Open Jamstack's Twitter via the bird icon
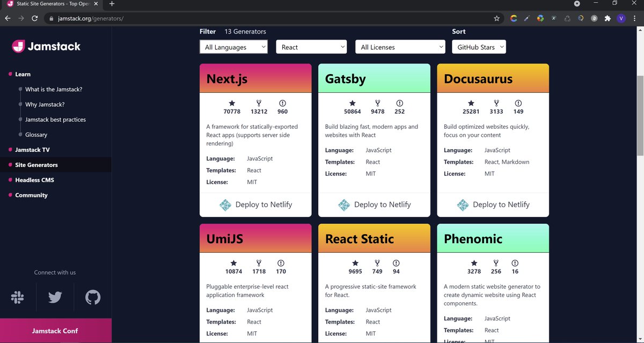The image size is (644, 343). tap(55, 297)
